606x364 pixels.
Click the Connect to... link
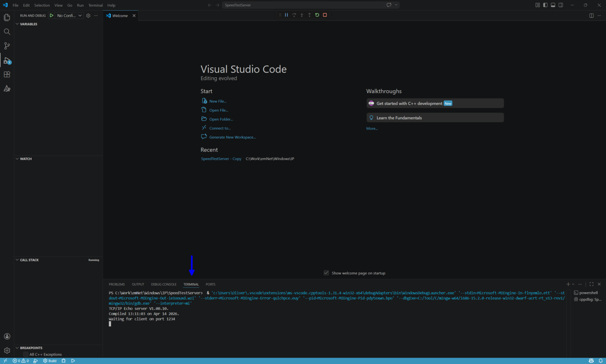[x=220, y=128]
